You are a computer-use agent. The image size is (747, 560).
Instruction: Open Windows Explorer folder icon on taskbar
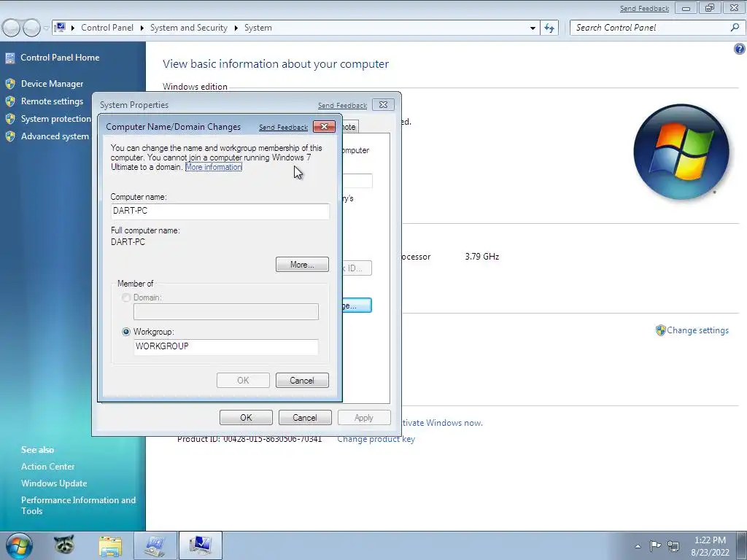click(110, 545)
